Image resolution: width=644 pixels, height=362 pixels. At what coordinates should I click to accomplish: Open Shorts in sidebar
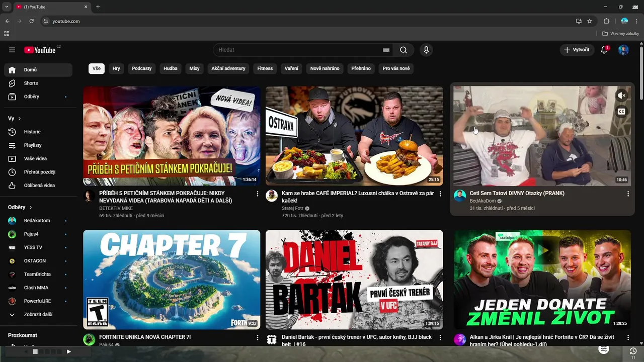(x=38, y=83)
